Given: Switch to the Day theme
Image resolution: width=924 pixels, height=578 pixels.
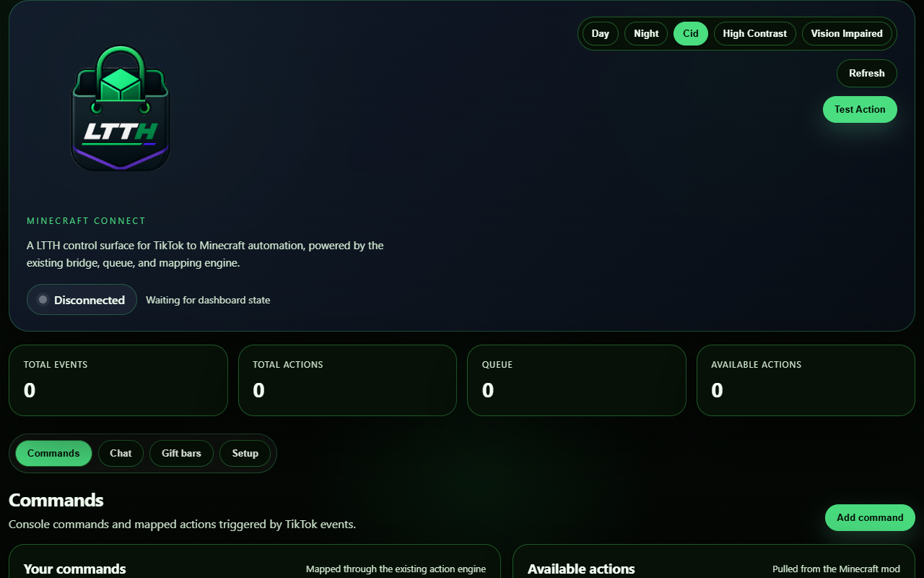Looking at the screenshot, I should [x=601, y=33].
